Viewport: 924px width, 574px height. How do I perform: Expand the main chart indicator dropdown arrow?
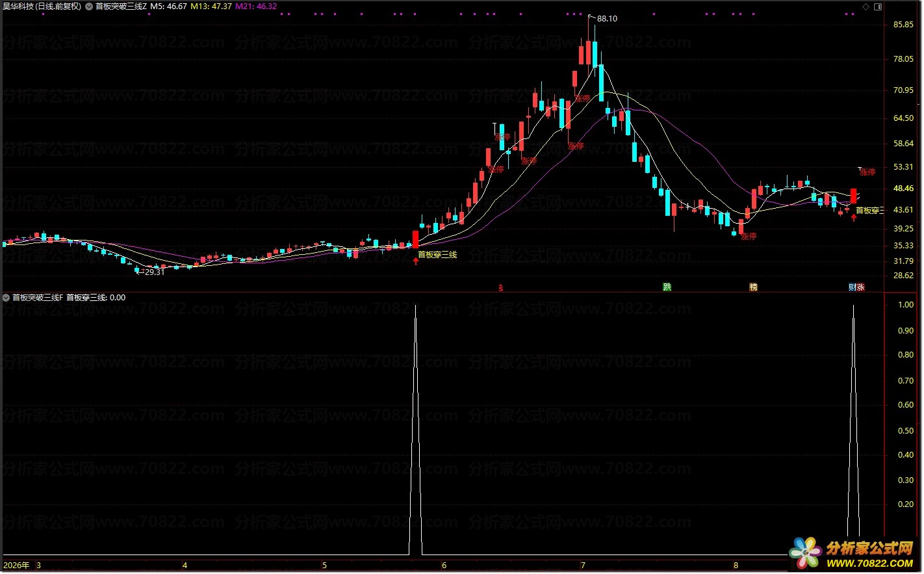coord(89,7)
